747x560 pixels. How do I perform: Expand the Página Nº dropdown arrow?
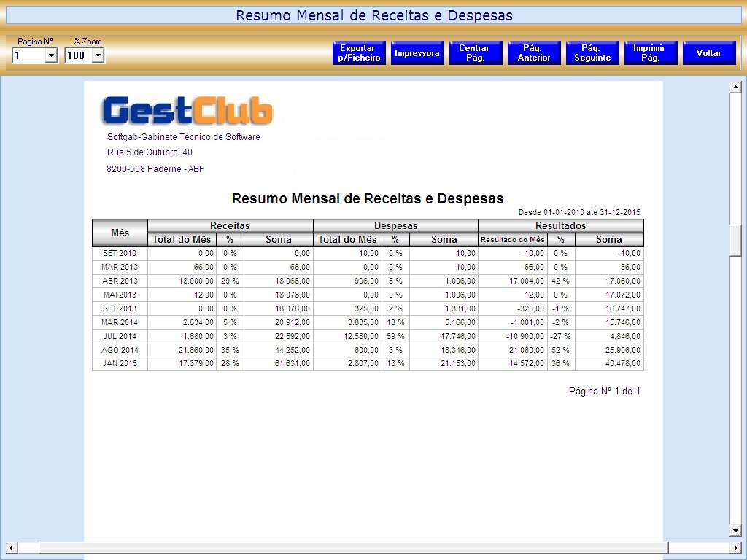[51, 55]
